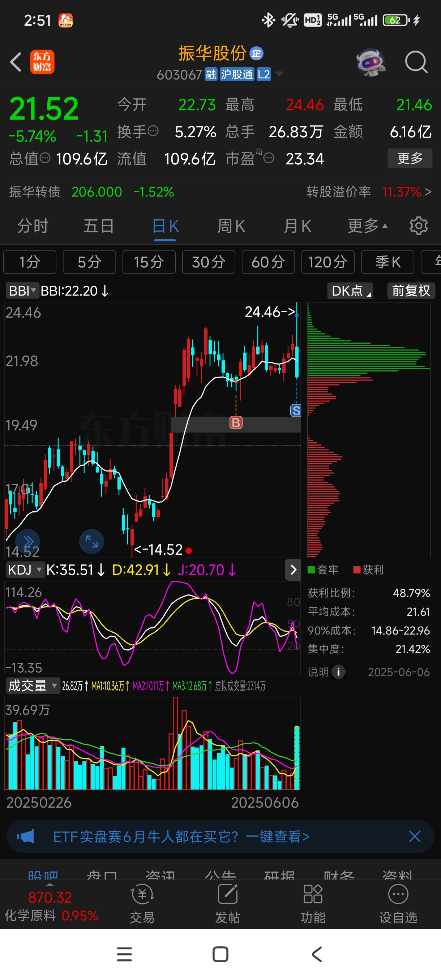Tap the L2 level tag
The image size is (441, 980).
[x=264, y=74]
